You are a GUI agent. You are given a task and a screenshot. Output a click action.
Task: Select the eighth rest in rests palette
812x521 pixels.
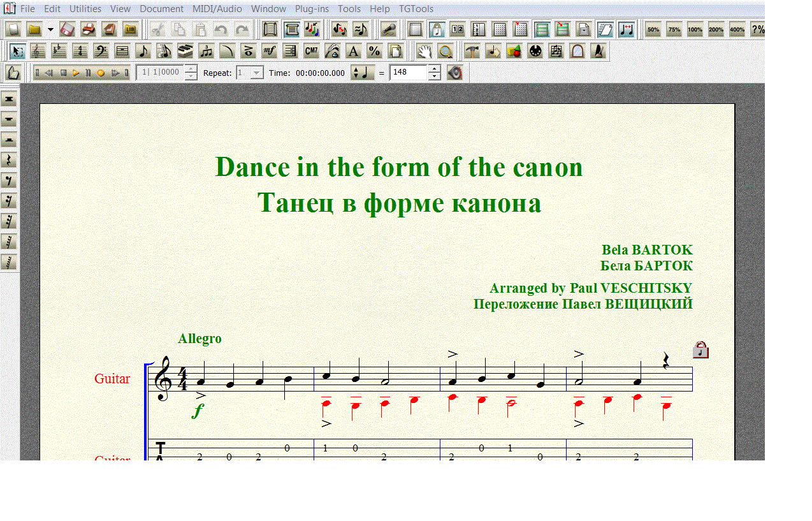click(9, 180)
